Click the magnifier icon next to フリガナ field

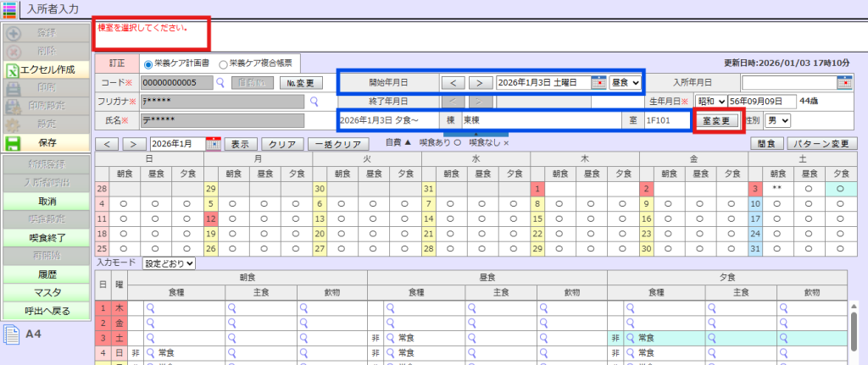pos(312,101)
